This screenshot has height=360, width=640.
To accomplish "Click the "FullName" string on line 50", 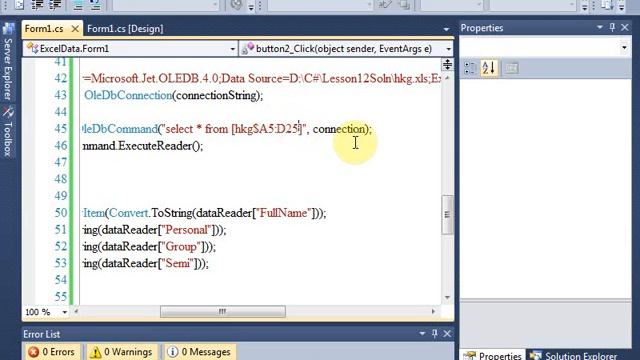I will point(284,213).
